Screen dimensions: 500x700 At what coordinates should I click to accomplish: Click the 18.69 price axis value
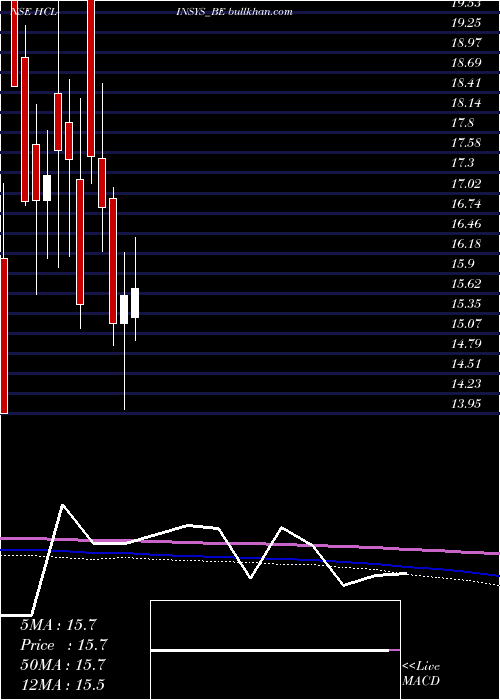[x=466, y=63]
